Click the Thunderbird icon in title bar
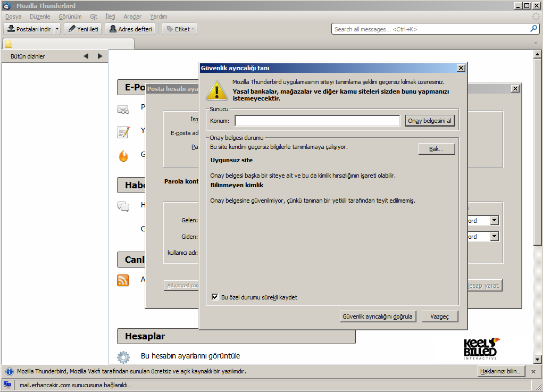The height and width of the screenshot is (392, 543). (6, 5)
